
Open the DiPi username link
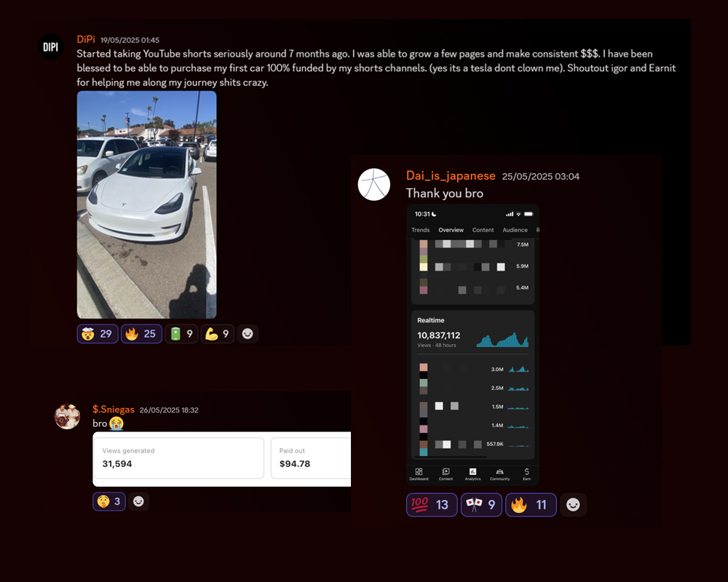tap(86, 39)
